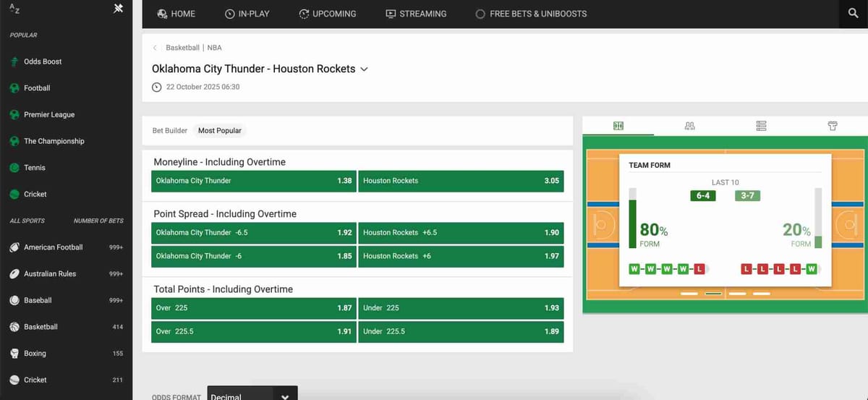Image resolution: width=868 pixels, height=400 pixels.
Task: Click the pin sidebar icon
Action: (x=119, y=9)
